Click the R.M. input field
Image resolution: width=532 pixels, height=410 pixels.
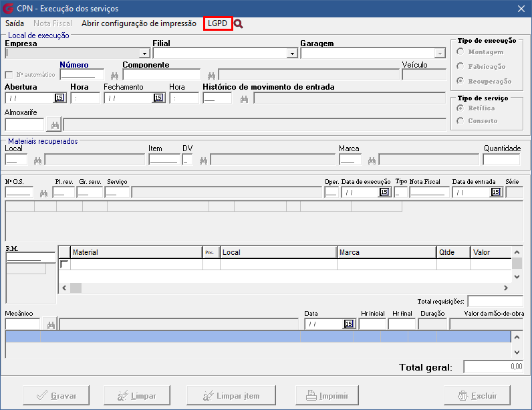31,258
